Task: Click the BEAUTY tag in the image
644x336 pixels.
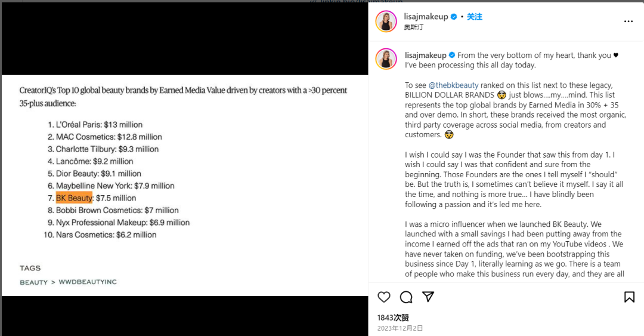Action: (33, 282)
